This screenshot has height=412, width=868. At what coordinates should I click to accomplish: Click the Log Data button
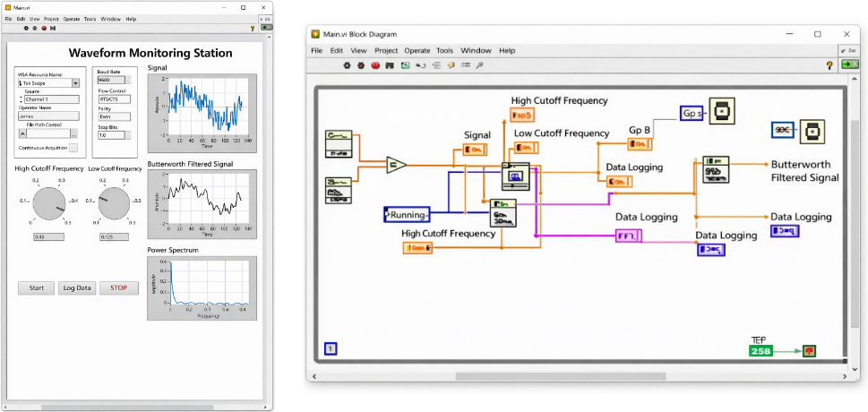click(76, 288)
